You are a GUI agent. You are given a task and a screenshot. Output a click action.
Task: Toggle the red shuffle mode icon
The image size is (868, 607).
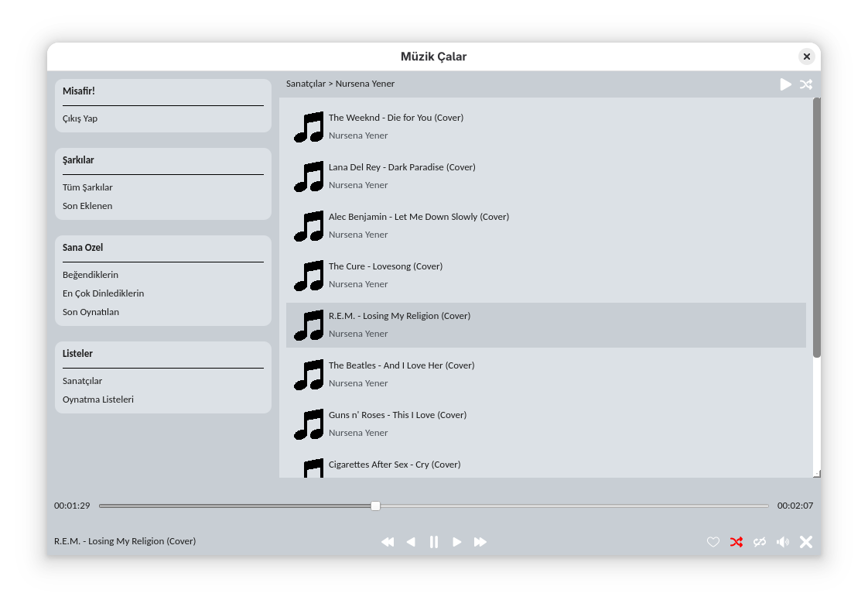(x=736, y=542)
